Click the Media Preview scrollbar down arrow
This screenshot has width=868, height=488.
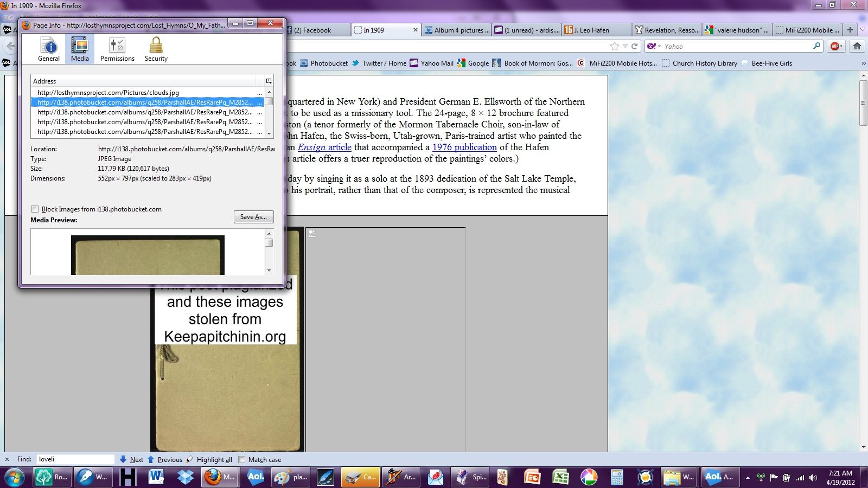[269, 270]
